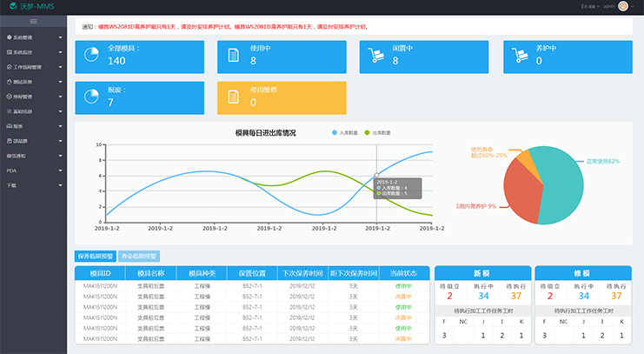Select the 保养临期预警 tab
Image resolution: width=644 pixels, height=354 pixels.
click(95, 257)
